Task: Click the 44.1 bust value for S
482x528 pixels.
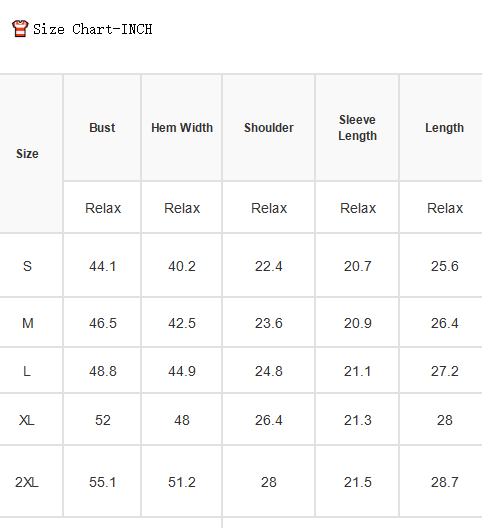Action: click(102, 266)
